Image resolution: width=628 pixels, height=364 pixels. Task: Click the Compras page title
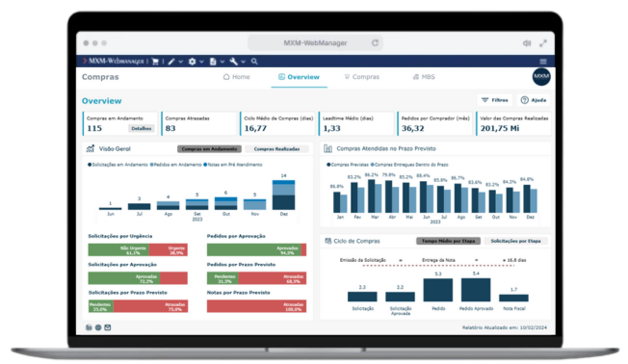100,77
